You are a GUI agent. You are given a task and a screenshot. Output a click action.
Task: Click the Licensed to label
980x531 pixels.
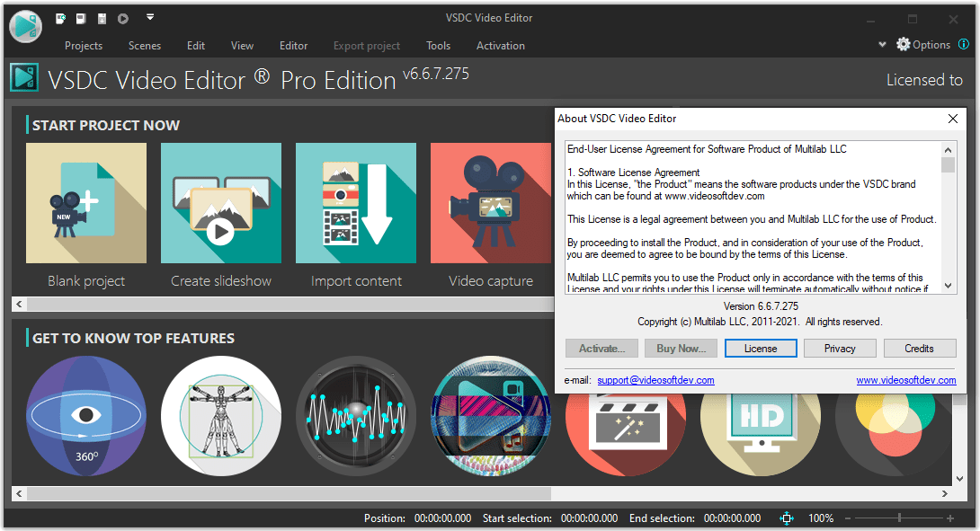[924, 80]
